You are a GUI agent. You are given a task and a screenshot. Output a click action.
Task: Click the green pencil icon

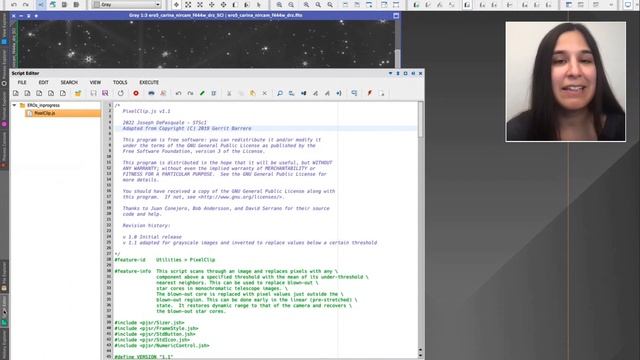pyautogui.click(x=202, y=93)
